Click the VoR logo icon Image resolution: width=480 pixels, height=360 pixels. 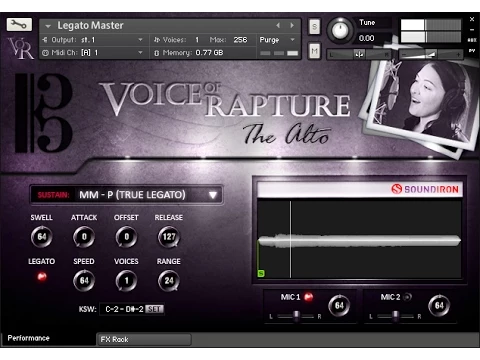click(x=21, y=48)
